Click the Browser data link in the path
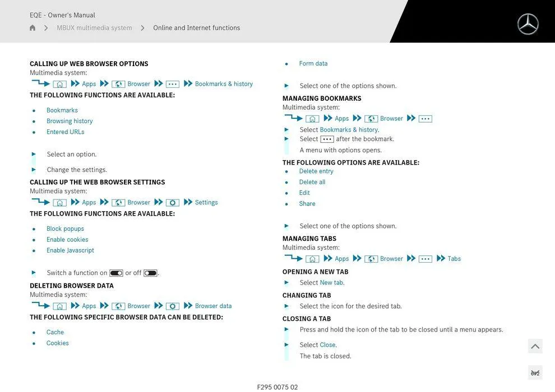Viewport: 555px width, 392px height. [213, 306]
